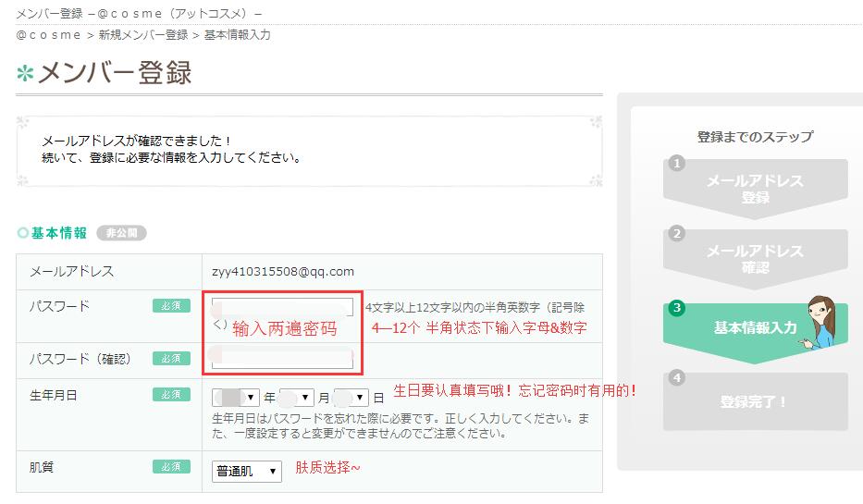
Task: Select step 4 登録完了 box
Action: click(x=755, y=402)
